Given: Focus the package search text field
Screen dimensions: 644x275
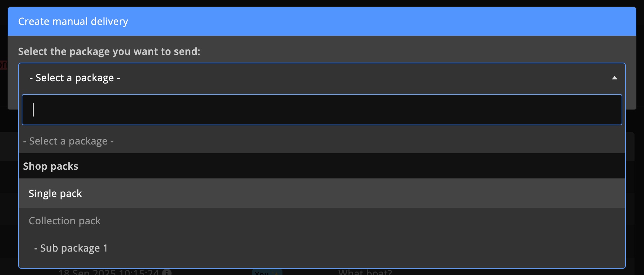Looking at the screenshot, I should (x=321, y=110).
